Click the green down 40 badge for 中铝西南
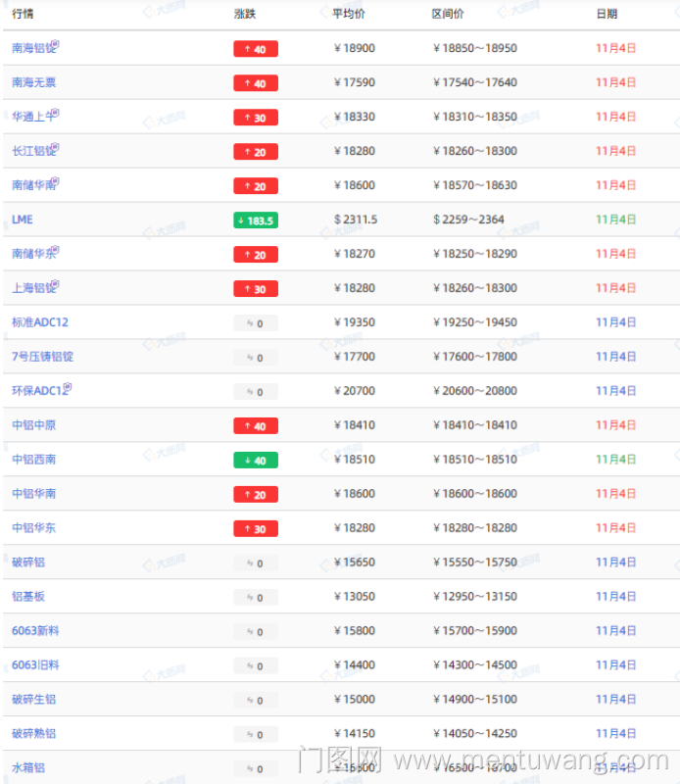 click(x=255, y=461)
